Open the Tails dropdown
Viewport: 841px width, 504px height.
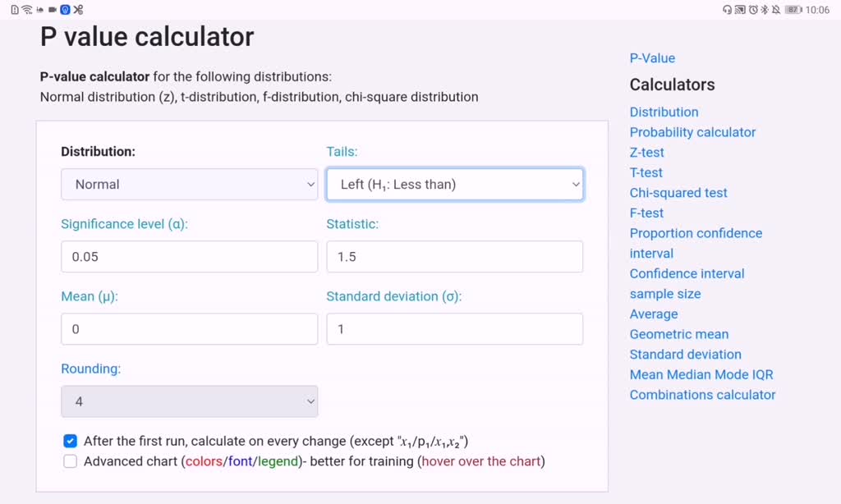[x=455, y=184]
